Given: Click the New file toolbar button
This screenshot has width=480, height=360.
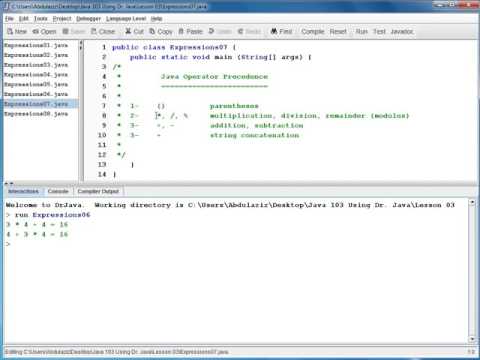Looking at the screenshot, I should pyautogui.click(x=17, y=31).
